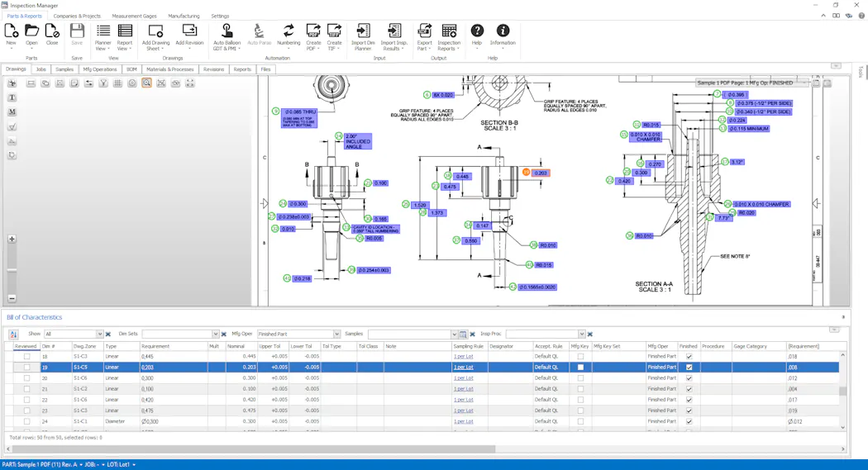Click the horizontal scrollbar under the table
This screenshot has height=470, width=868.
pos(255,449)
